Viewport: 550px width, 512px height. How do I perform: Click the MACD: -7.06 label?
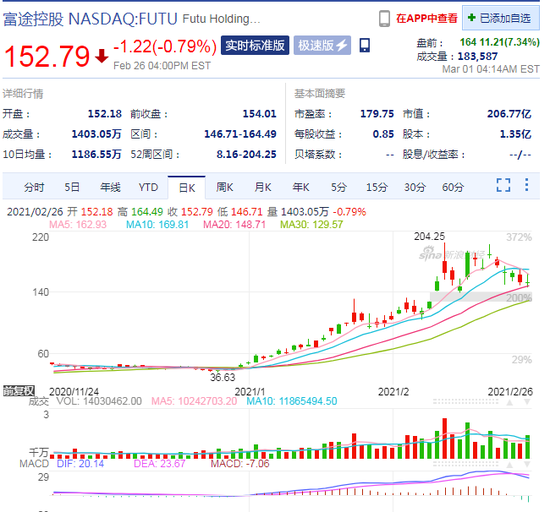(240, 464)
